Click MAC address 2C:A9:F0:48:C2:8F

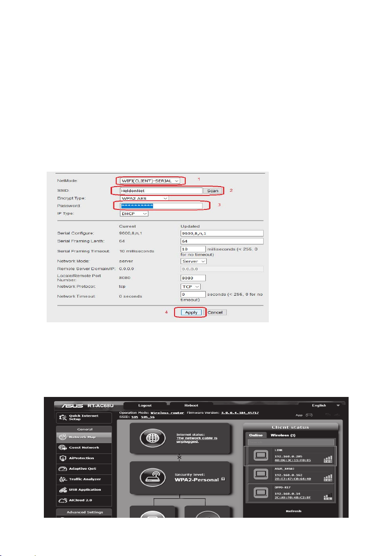tap(293, 498)
